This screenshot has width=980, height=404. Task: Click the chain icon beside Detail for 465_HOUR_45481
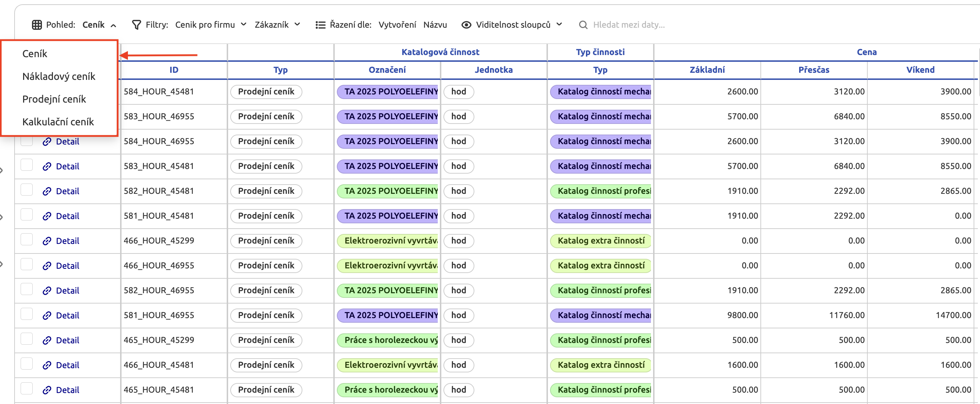tap(47, 389)
